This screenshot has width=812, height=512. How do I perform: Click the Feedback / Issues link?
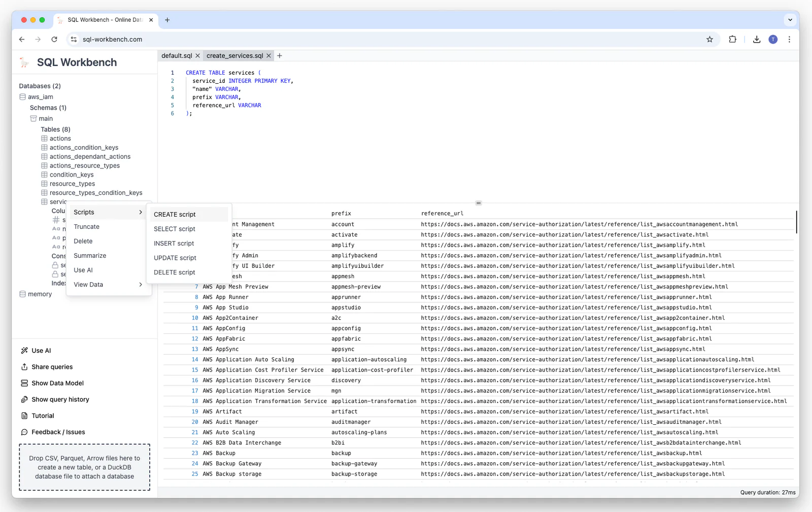(58, 432)
